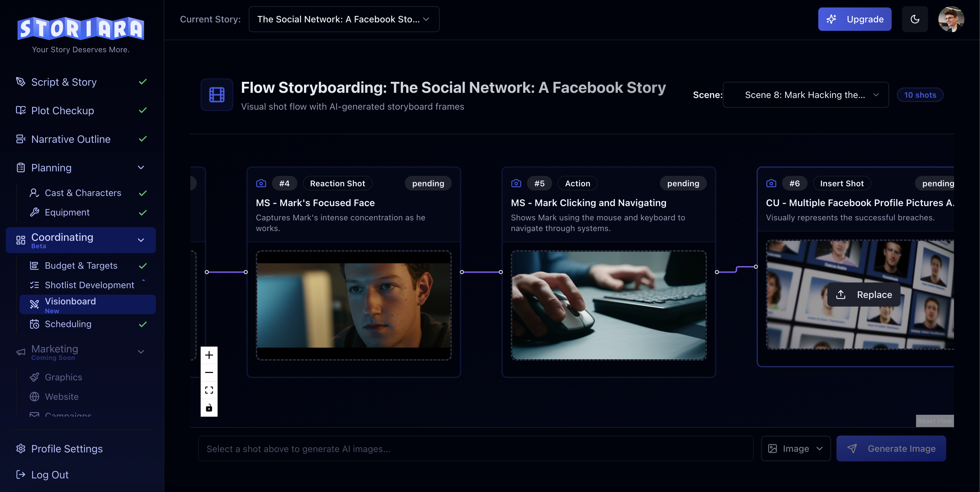
Task: Click the Narrative Outline icon
Action: 20,139
